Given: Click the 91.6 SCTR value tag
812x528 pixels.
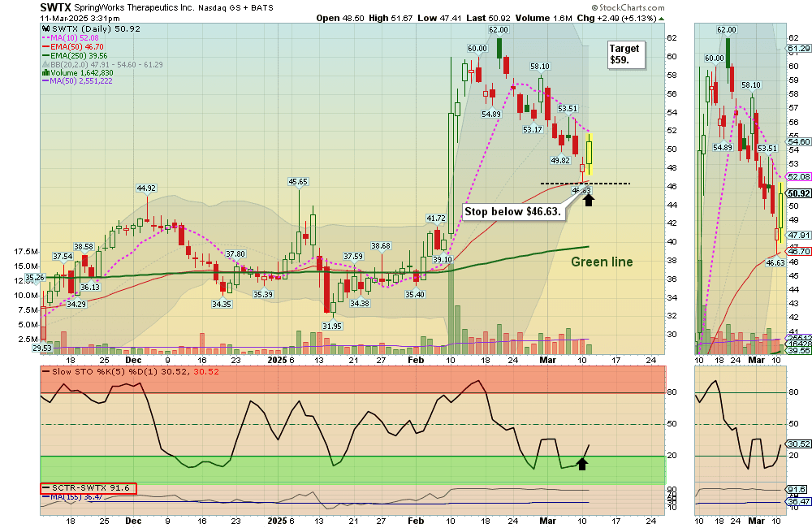Looking at the screenshot, I should [797, 489].
